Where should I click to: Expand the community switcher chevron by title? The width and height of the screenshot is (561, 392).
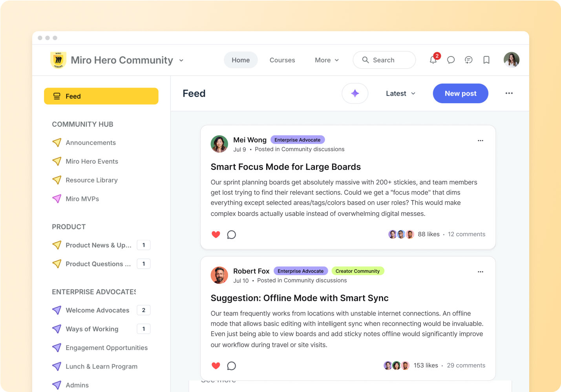[181, 60]
